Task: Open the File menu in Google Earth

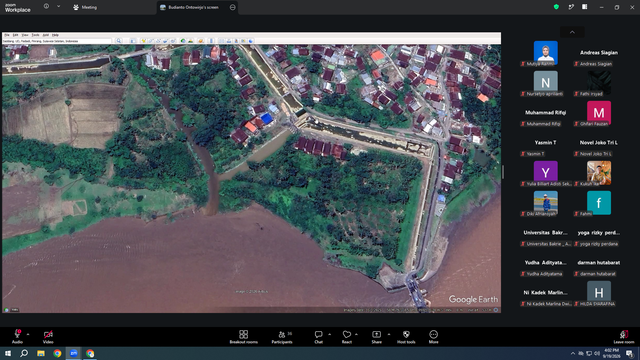Action: tap(7, 35)
